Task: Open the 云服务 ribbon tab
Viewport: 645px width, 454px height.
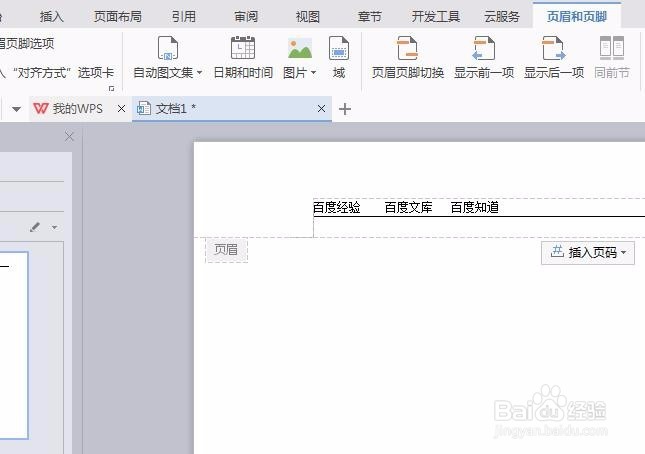Action: (502, 16)
